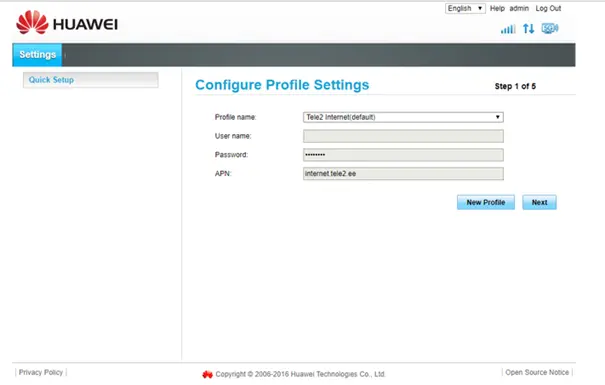
Task: Click the small Huawei logo in the footer
Action: [x=208, y=374]
